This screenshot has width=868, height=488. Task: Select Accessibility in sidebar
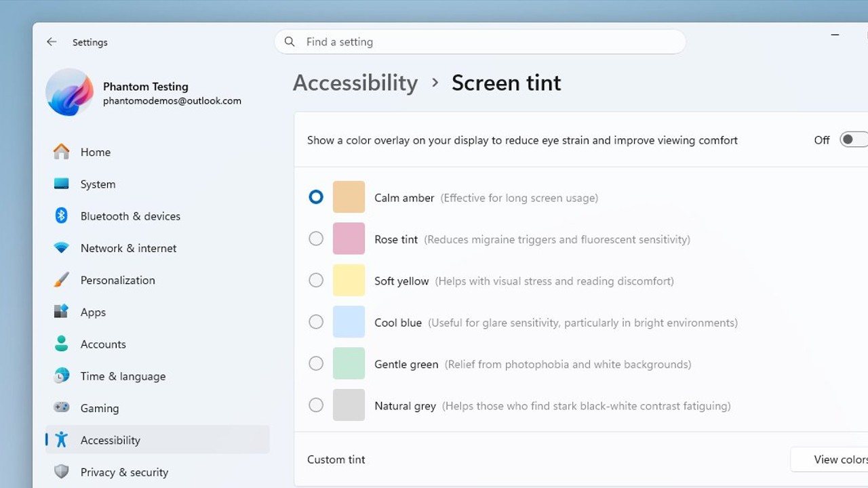[157, 439]
